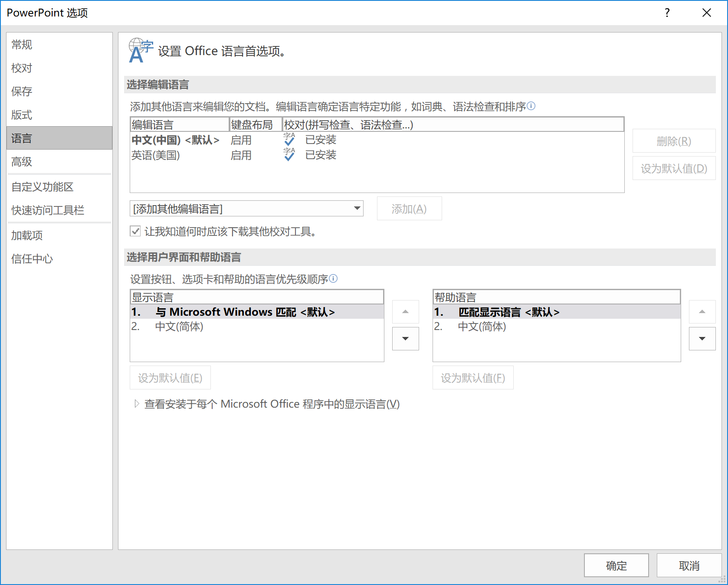728x585 pixels.
Task: Open the 快速访问工具栏 category
Action: (x=59, y=210)
